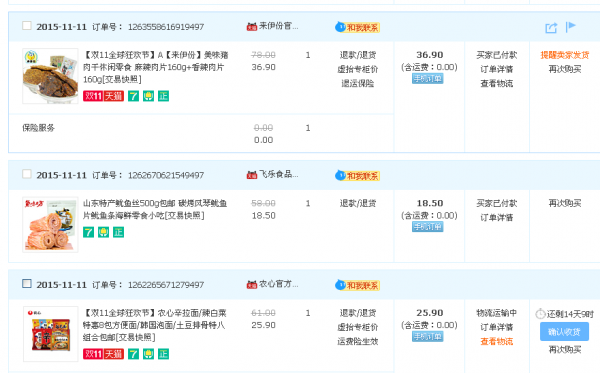Open the 来伊份 pork snack product title link
The width and height of the screenshot is (600, 373).
pyautogui.click(x=155, y=67)
